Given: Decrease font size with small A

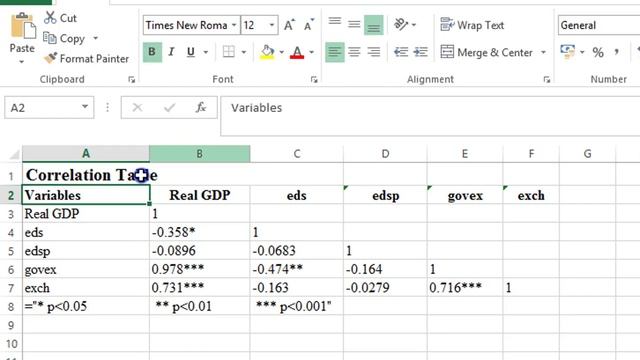Looking at the screenshot, I should [309, 25].
